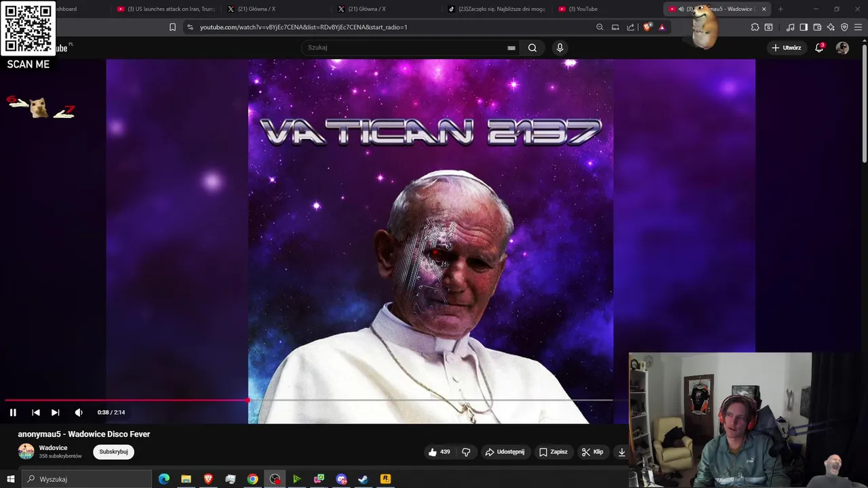This screenshot has width=868, height=488.
Task: Start voice search with microphone icon
Action: [559, 47]
